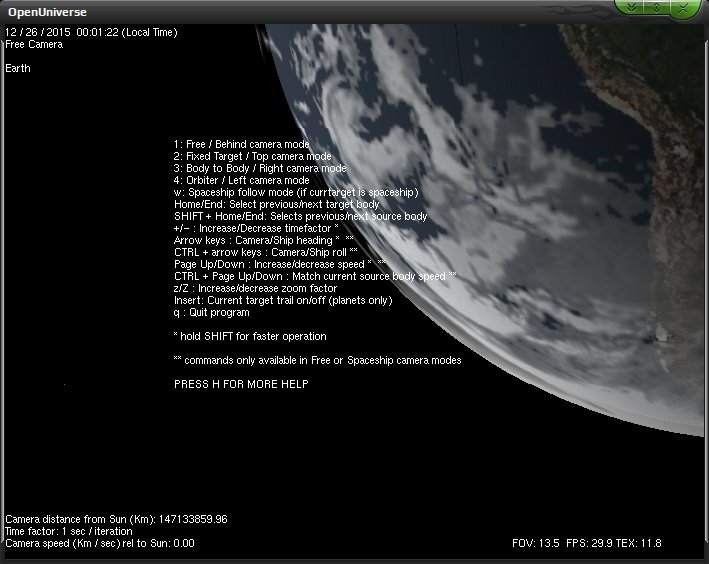This screenshot has width=709, height=564.
Task: Maximize the OpenUniverse window
Action: tap(656, 7)
